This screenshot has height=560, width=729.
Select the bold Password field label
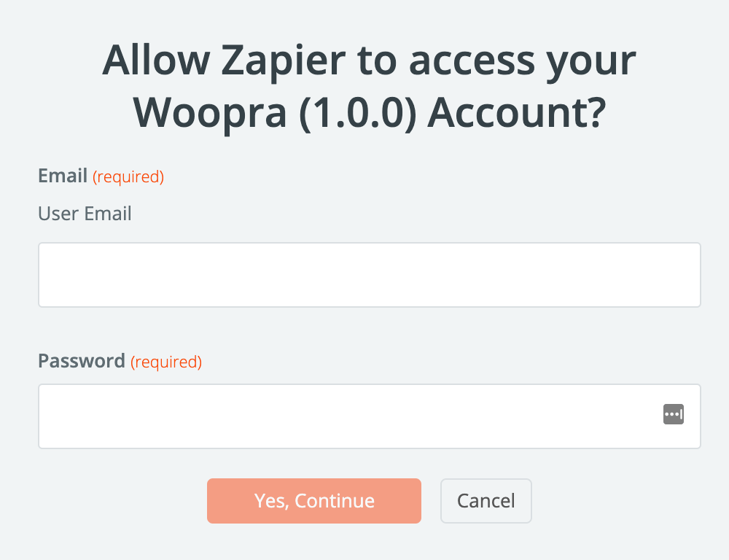82,361
